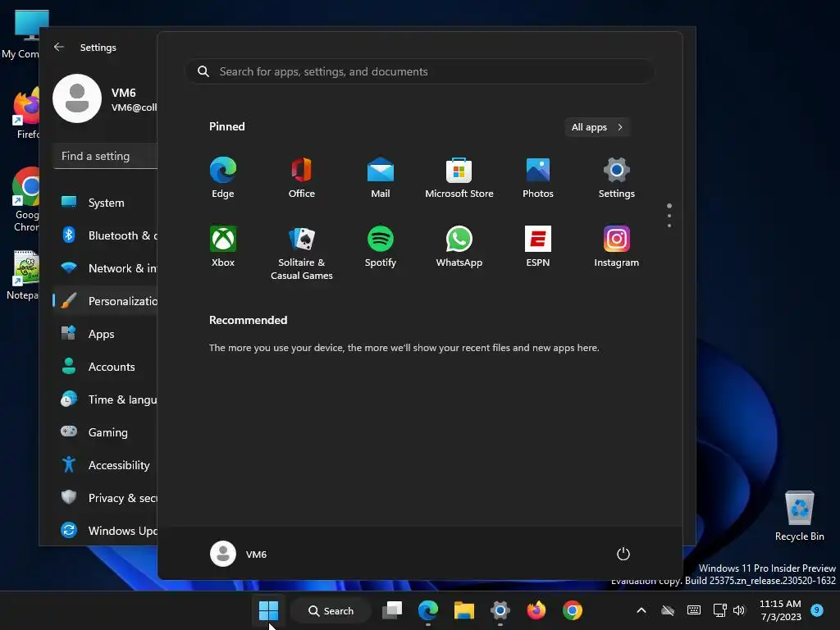Open Windows Update in Settings sidebar
This screenshot has width=840, height=630.
[x=106, y=531]
